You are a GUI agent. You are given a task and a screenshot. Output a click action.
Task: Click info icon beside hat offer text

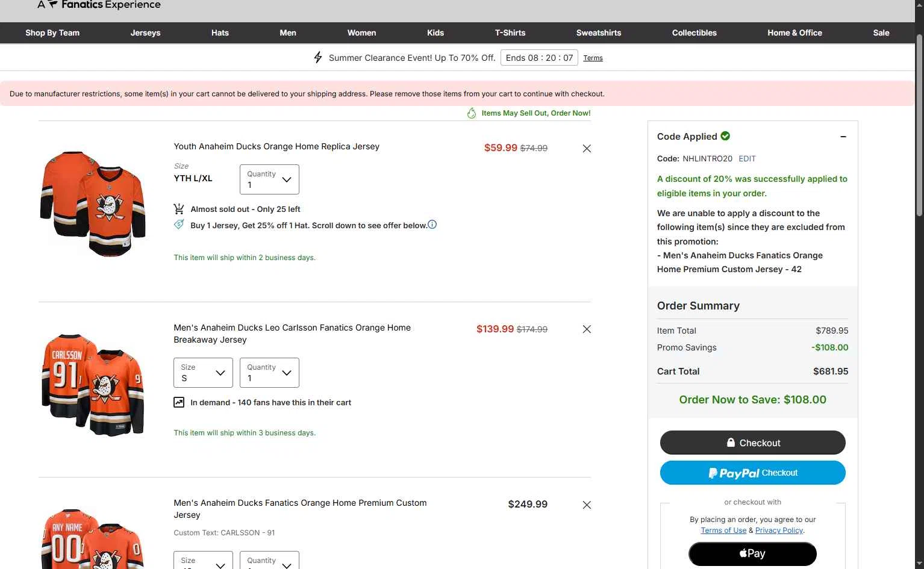432,225
